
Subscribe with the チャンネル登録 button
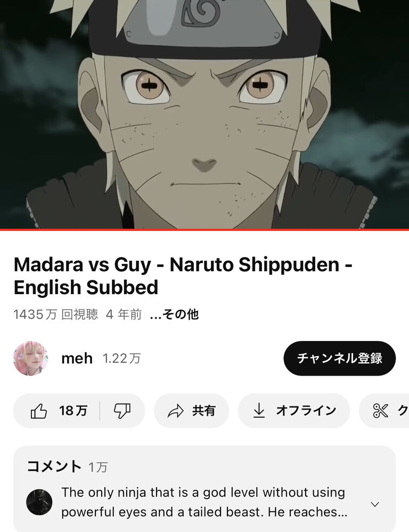[x=339, y=358]
